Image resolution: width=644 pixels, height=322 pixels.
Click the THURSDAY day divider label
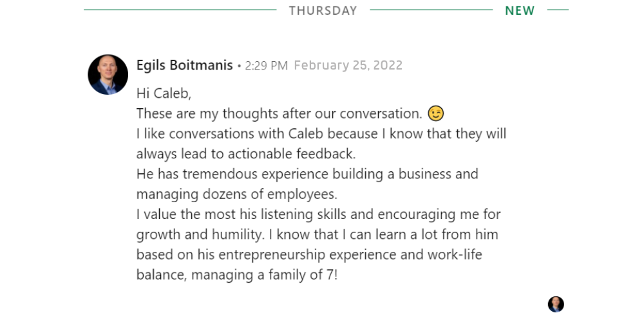[x=323, y=10]
